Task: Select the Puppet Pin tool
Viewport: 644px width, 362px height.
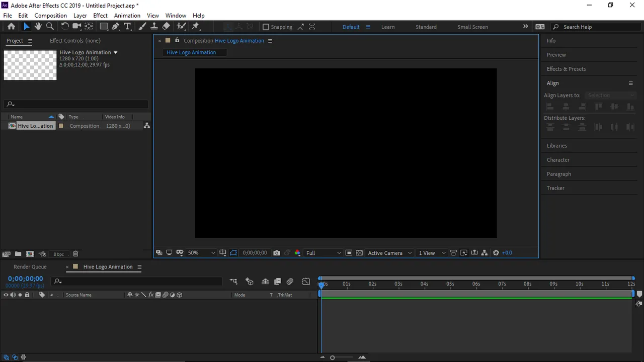Action: [x=196, y=27]
